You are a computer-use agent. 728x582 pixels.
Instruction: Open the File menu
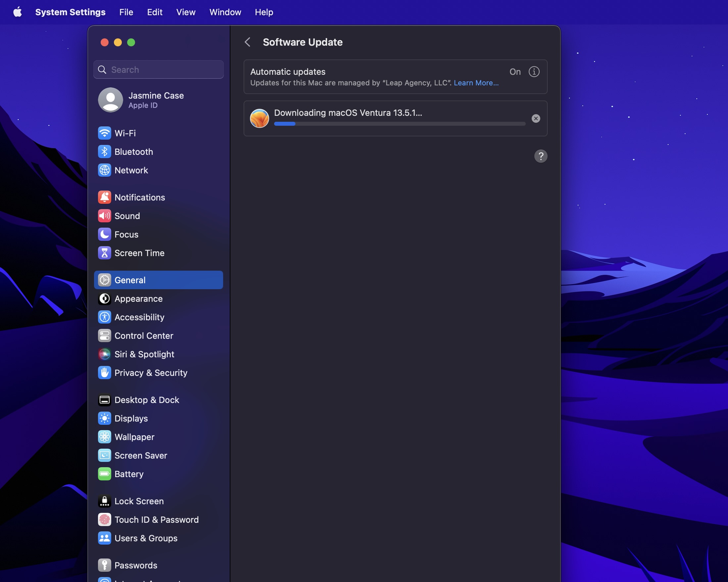126,12
